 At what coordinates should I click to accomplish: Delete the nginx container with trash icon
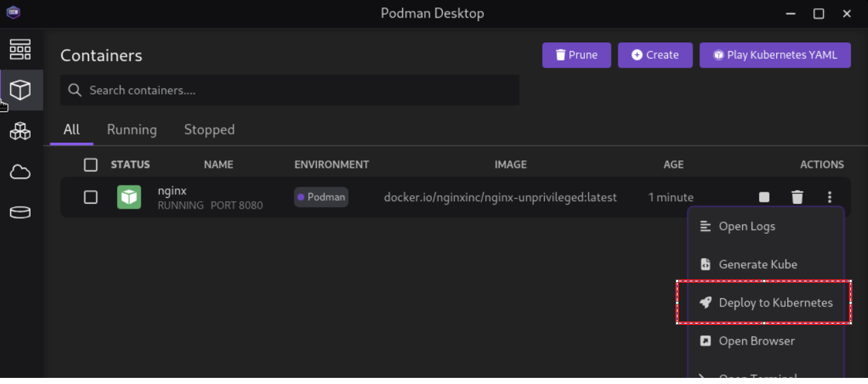(x=797, y=197)
